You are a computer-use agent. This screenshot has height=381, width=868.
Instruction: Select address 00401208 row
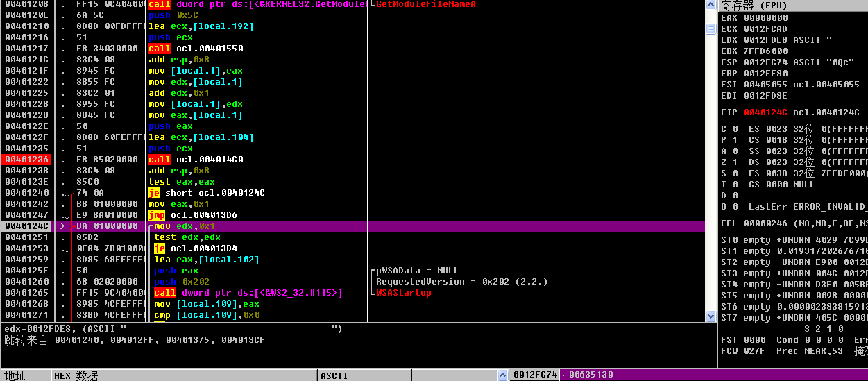(26, 4)
